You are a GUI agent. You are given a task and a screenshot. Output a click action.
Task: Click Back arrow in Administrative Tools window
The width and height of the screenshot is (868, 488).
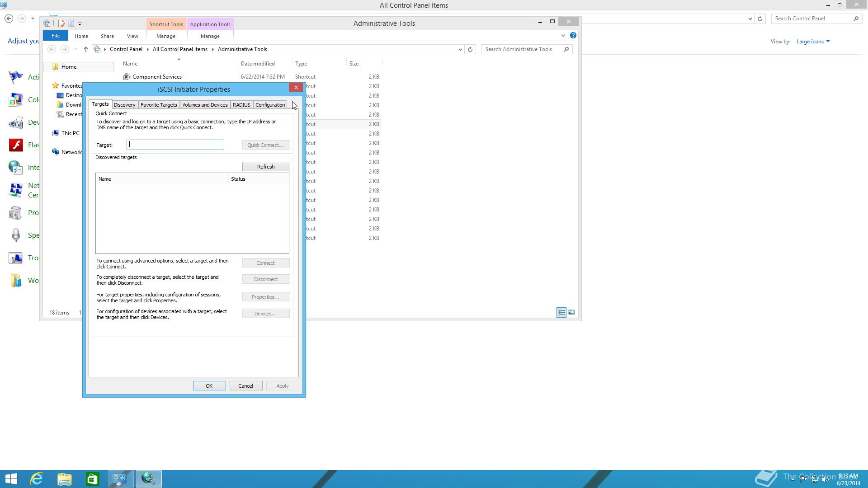pyautogui.click(x=52, y=49)
